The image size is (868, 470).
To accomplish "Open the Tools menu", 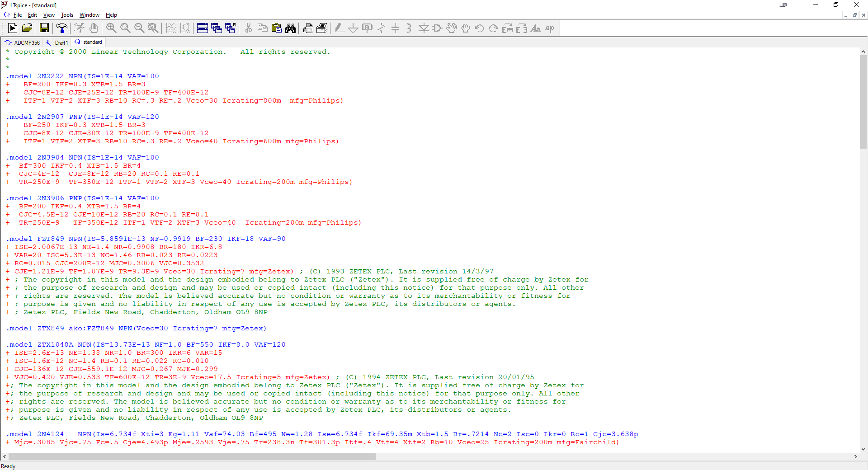I will click(x=67, y=15).
